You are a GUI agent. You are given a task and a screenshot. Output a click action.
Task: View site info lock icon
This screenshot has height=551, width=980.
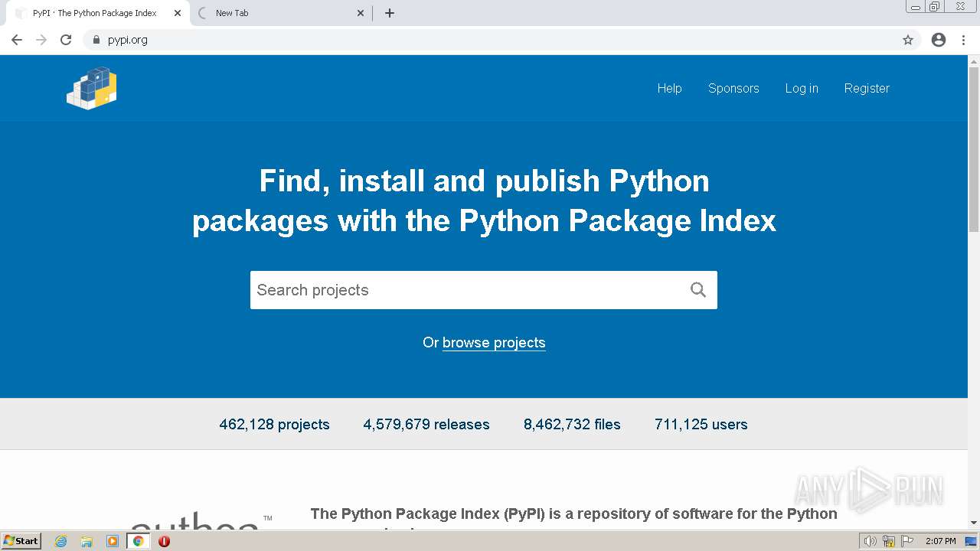click(96, 40)
